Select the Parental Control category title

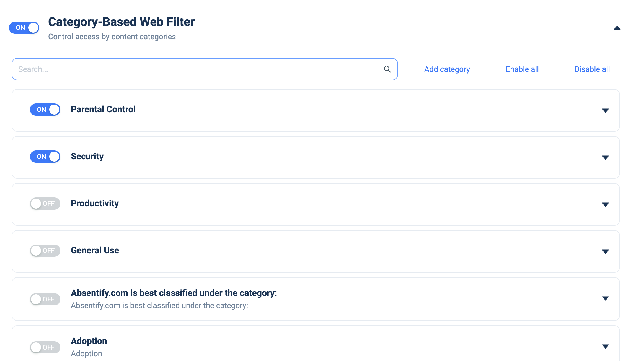click(x=103, y=109)
